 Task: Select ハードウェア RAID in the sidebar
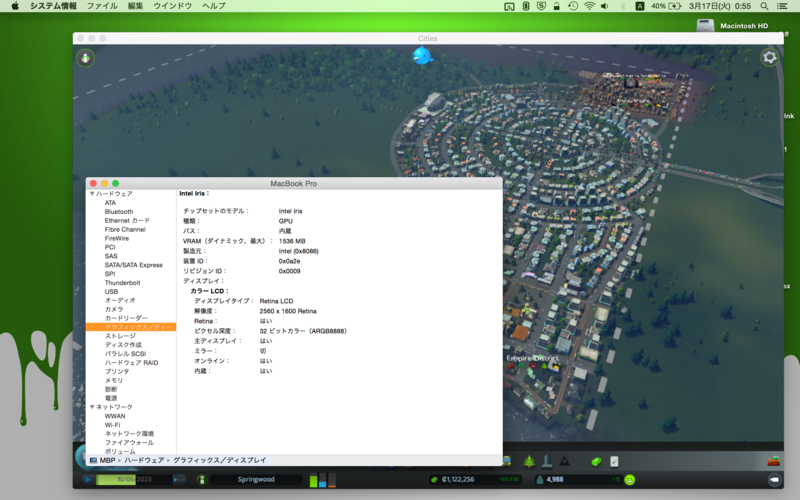[x=132, y=363]
